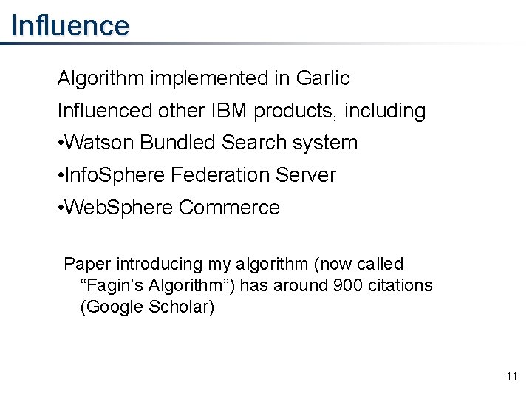The width and height of the screenshot is (532, 399).
Task: Select the "Algorithm implemented in Garlic" line
Action: pos(203,78)
